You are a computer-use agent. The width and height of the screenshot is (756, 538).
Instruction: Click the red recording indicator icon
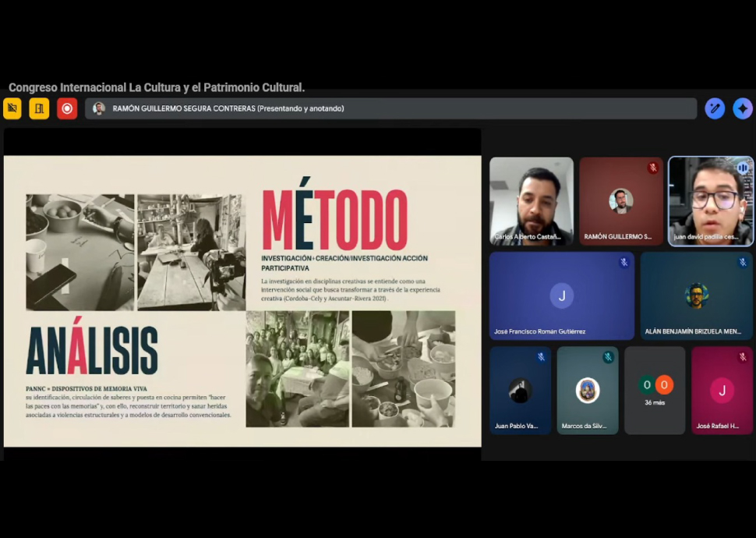tap(67, 108)
